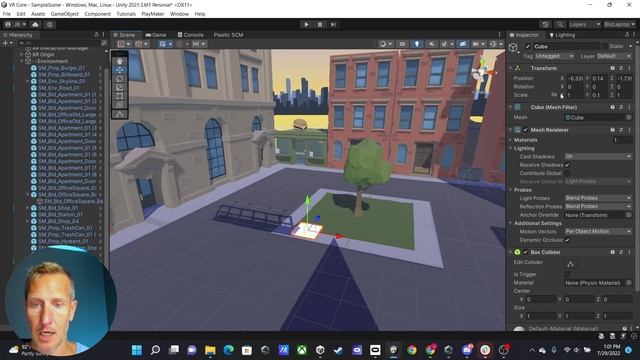Click the Step frame button
Image resolution: width=640 pixels, height=360 pixels.
[x=333, y=24]
